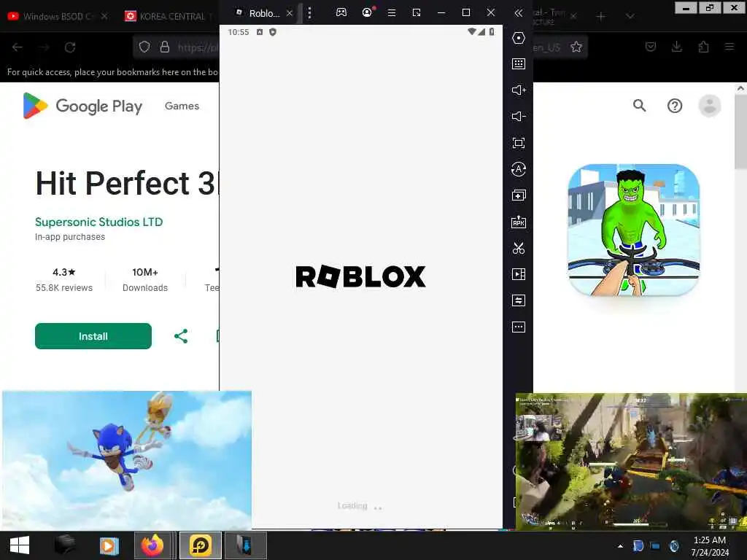Open the media player taskbar icon
Image resolution: width=747 pixels, height=560 pixels.
pyautogui.click(x=109, y=545)
